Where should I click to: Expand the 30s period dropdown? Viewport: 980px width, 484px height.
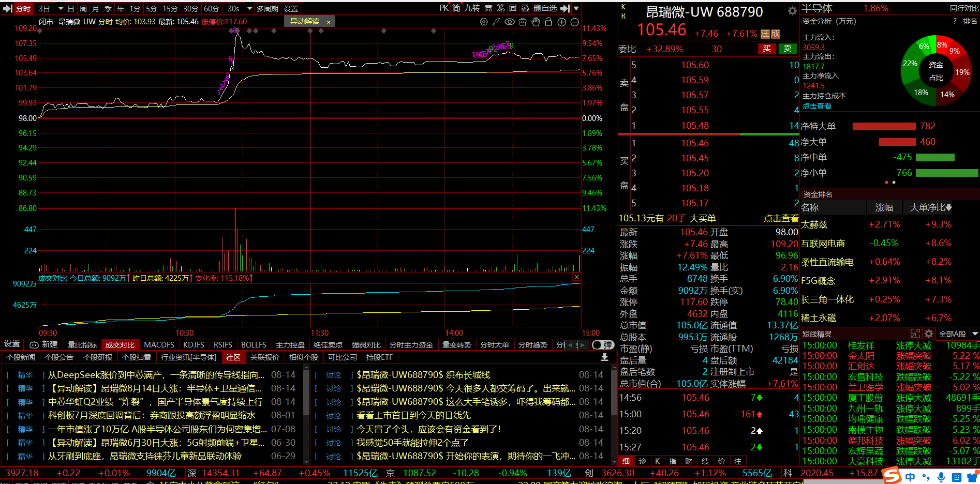[x=249, y=9]
